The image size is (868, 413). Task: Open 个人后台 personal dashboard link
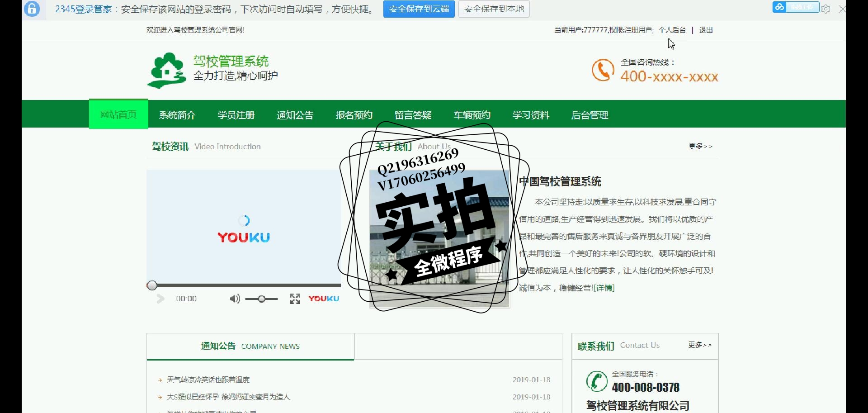pos(672,30)
